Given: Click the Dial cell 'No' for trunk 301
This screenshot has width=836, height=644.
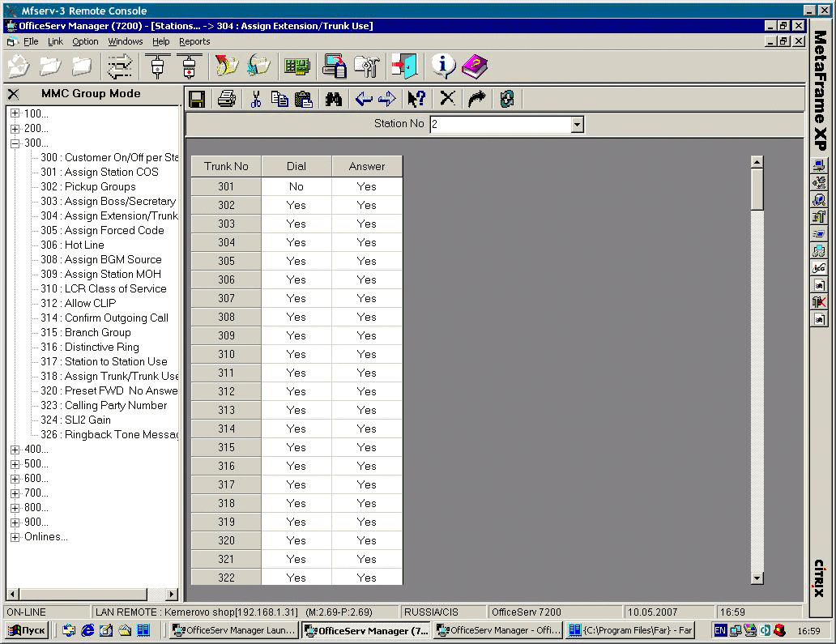Looking at the screenshot, I should 296,186.
